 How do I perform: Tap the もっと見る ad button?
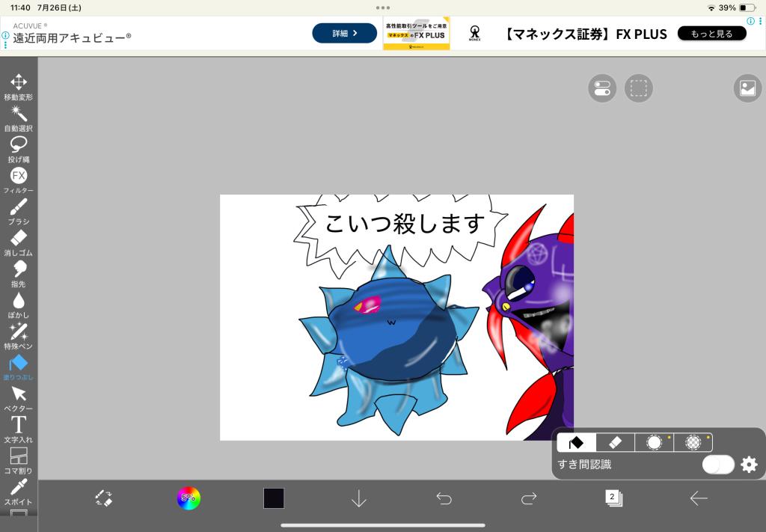point(711,34)
